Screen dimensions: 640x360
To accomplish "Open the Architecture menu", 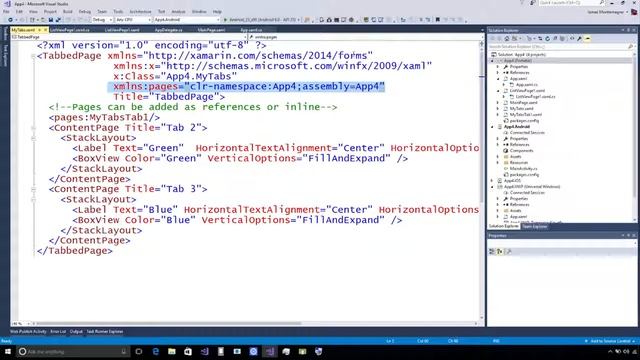I will (140, 11).
